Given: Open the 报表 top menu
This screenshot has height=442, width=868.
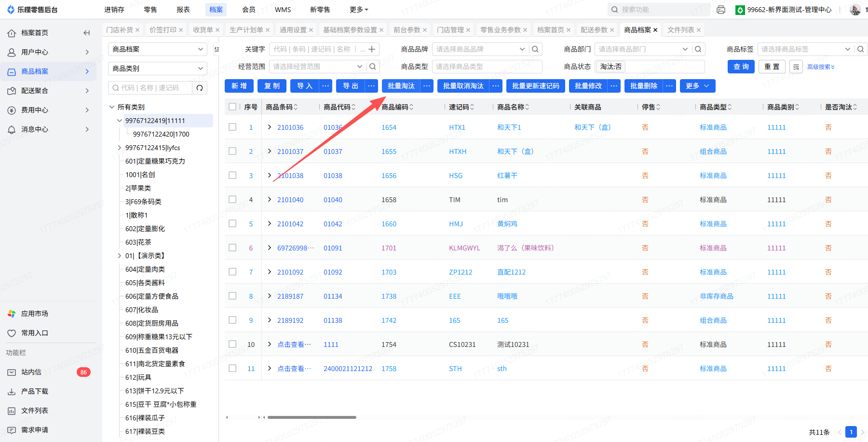Looking at the screenshot, I should coord(183,10).
